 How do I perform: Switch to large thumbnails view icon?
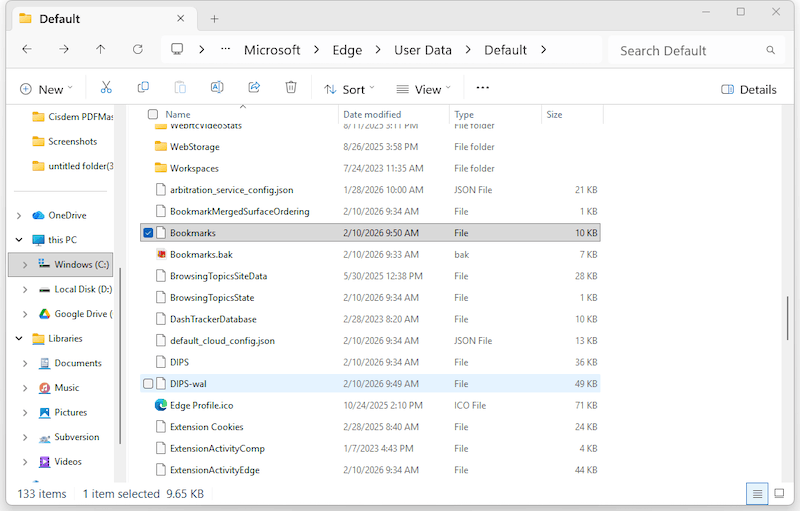[779, 494]
